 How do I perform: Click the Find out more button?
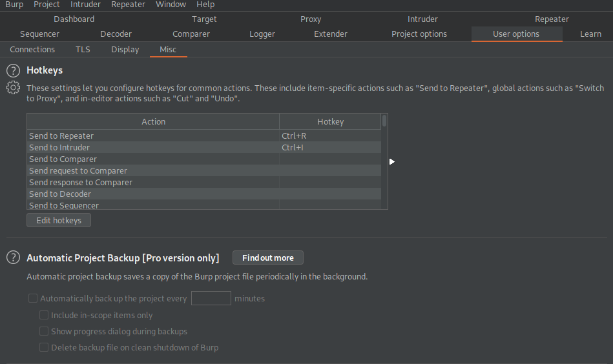pyautogui.click(x=267, y=258)
